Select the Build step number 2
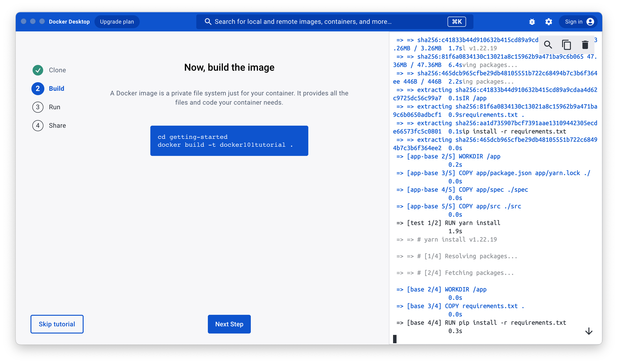 coord(38,88)
